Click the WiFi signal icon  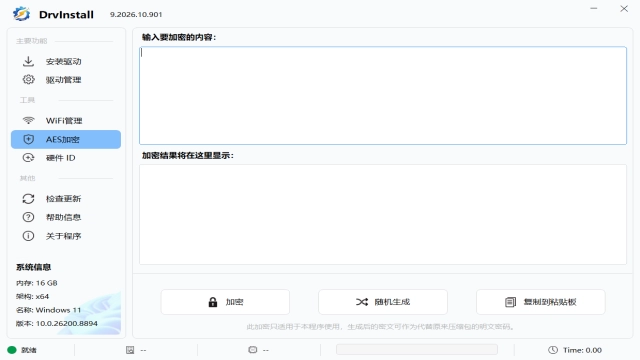[28, 120]
